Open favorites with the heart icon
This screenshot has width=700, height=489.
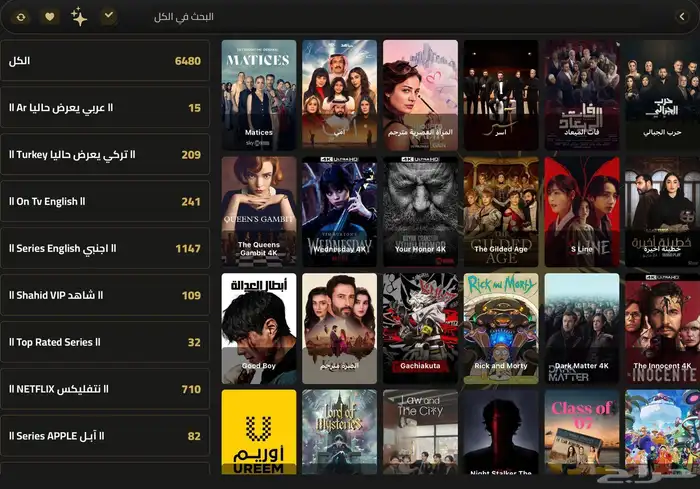coord(50,17)
